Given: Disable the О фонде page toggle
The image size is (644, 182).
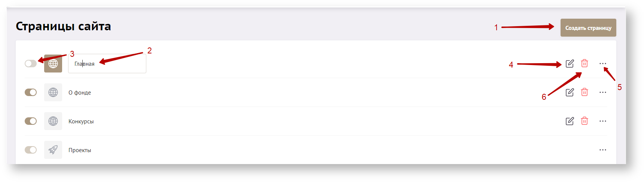Looking at the screenshot, I should point(31,92).
